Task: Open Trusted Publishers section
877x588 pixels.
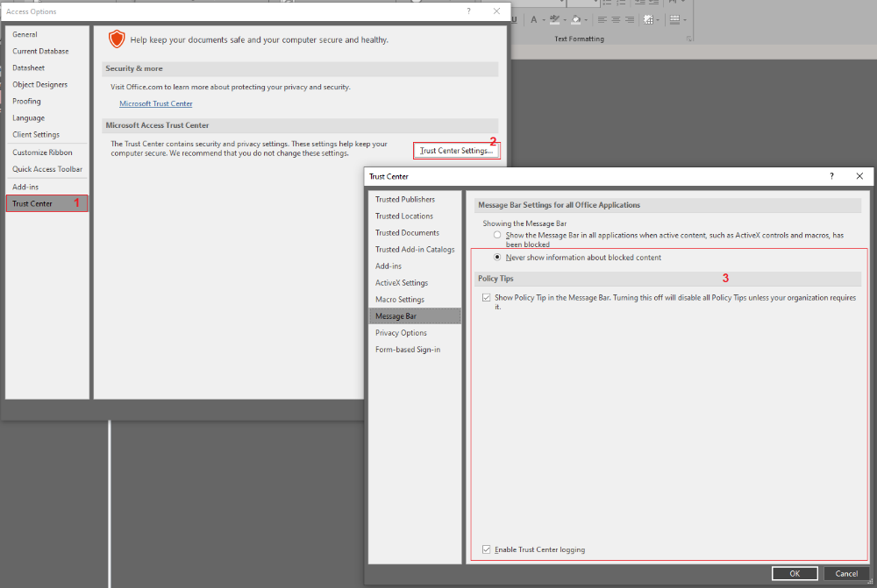Action: (x=415, y=199)
